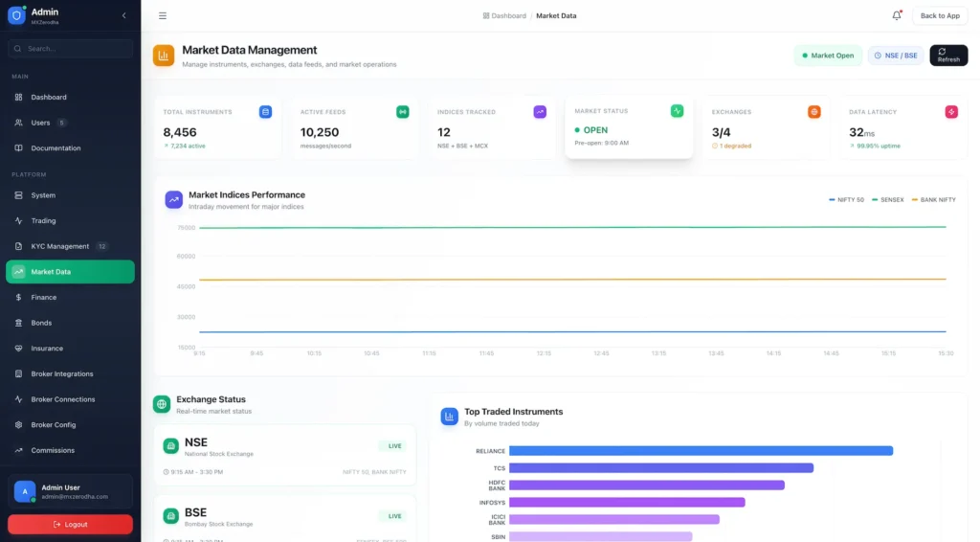980x542 pixels.
Task: Click the ICICI BANK volume bar
Action: pyautogui.click(x=614, y=519)
